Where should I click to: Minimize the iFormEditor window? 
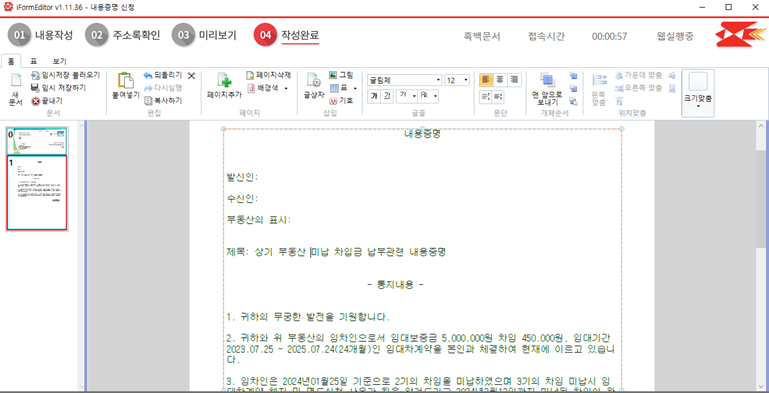(703, 7)
